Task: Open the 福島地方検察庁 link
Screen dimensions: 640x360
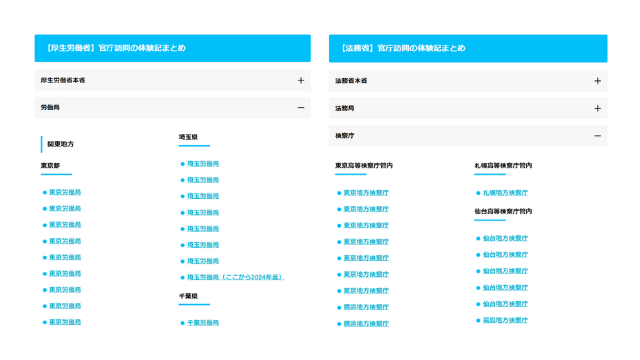Action: 505,320
